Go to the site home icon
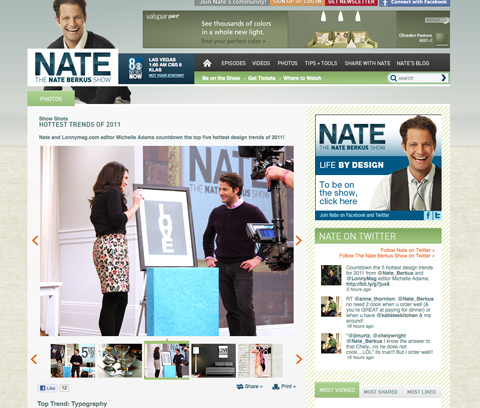Viewport: 480px width, 408px height. click(207, 63)
